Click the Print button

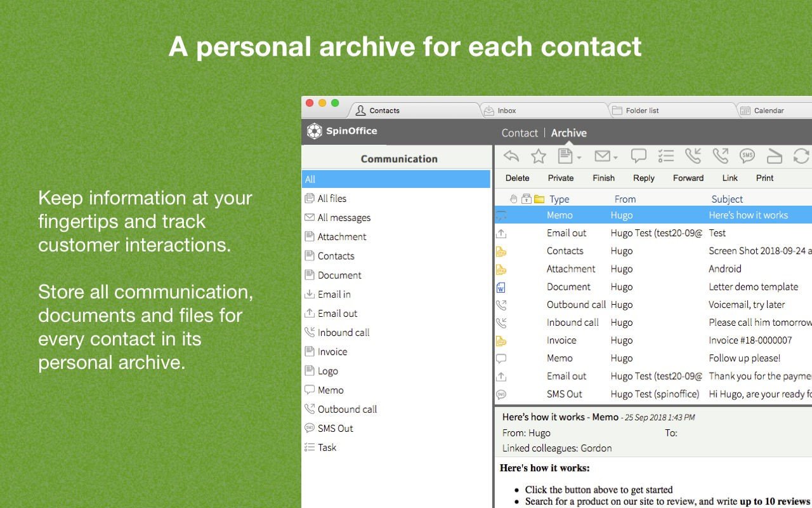click(x=765, y=178)
